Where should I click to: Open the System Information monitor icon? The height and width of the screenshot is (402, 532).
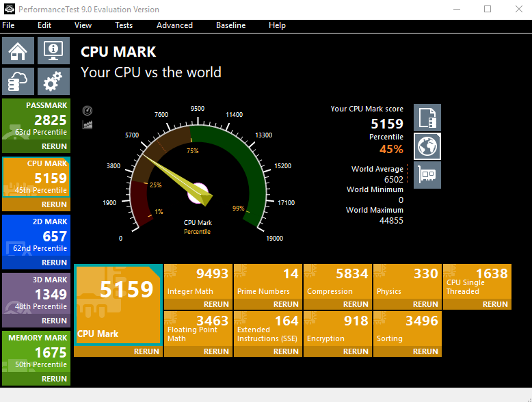[53, 51]
